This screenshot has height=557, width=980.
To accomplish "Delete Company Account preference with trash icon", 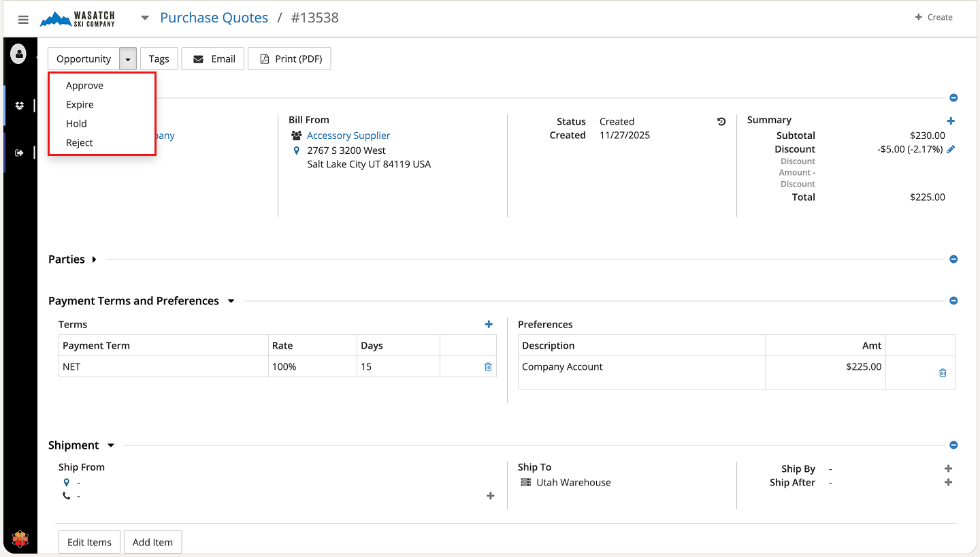I will tap(943, 372).
